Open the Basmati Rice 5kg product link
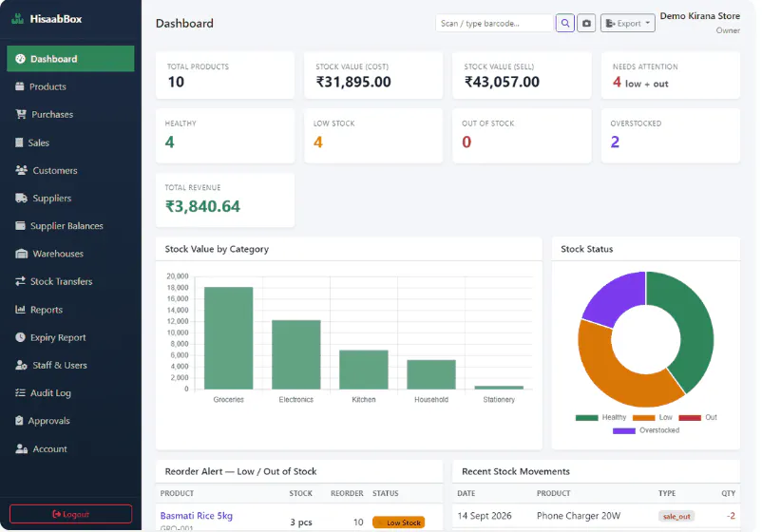 coord(197,516)
